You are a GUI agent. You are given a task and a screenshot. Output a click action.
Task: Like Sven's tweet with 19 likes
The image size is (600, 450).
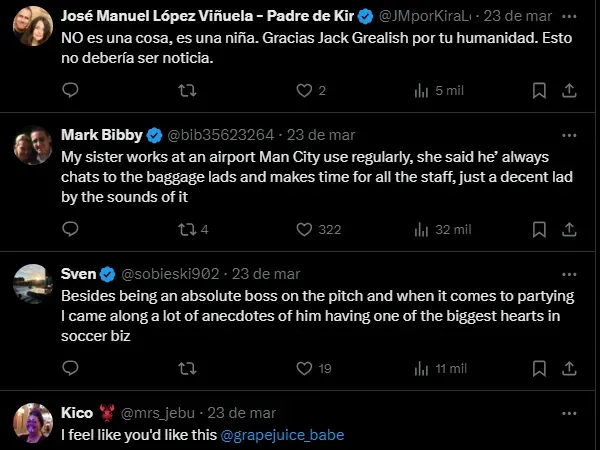pyautogui.click(x=304, y=368)
